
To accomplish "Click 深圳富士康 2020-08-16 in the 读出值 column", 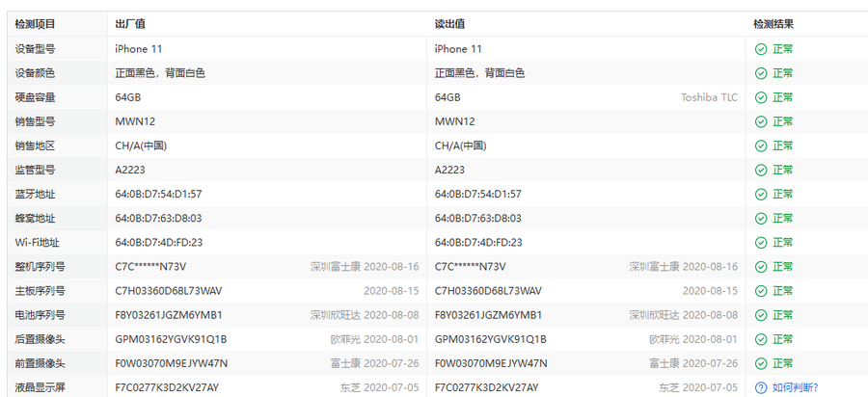I will tap(683, 267).
